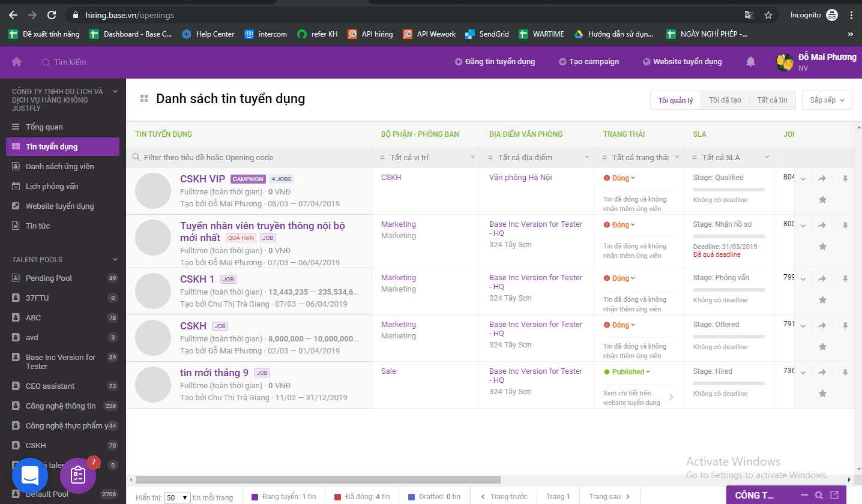Pin the tin mới tháng 9 opening

pyautogui.click(x=845, y=372)
